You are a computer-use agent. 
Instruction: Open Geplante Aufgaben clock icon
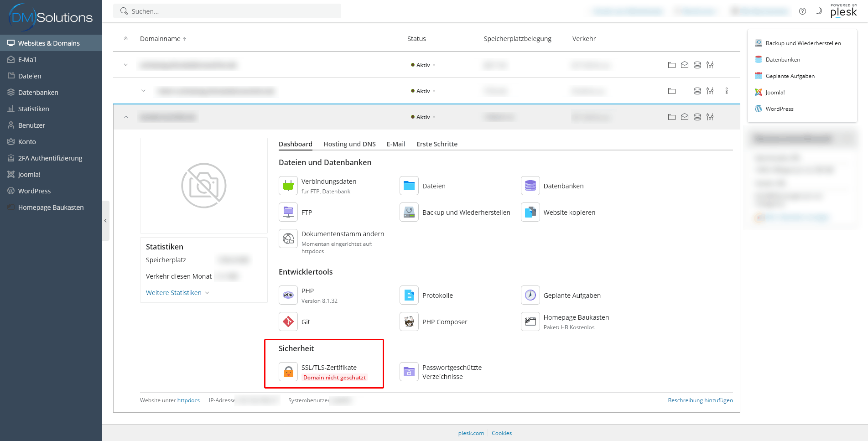(530, 296)
